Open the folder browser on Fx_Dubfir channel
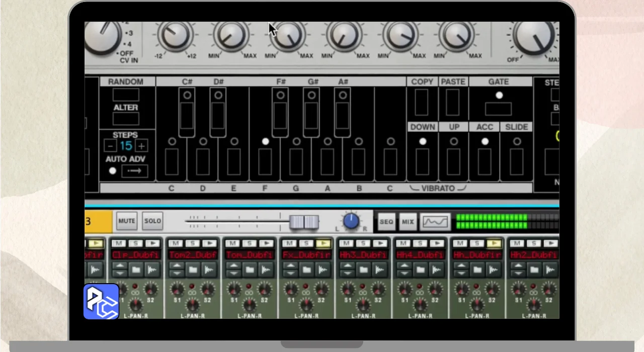This screenshot has height=352, width=644. coord(306,270)
